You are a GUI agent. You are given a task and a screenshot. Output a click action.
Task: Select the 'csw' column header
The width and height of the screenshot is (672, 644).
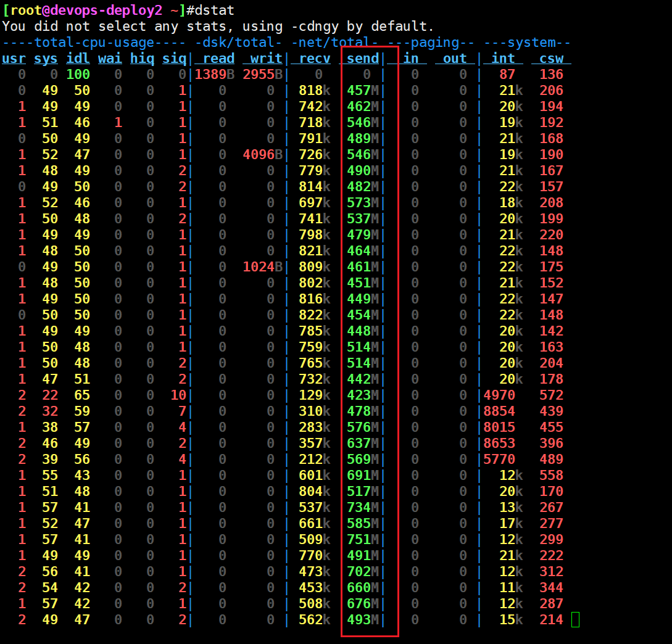tap(552, 58)
